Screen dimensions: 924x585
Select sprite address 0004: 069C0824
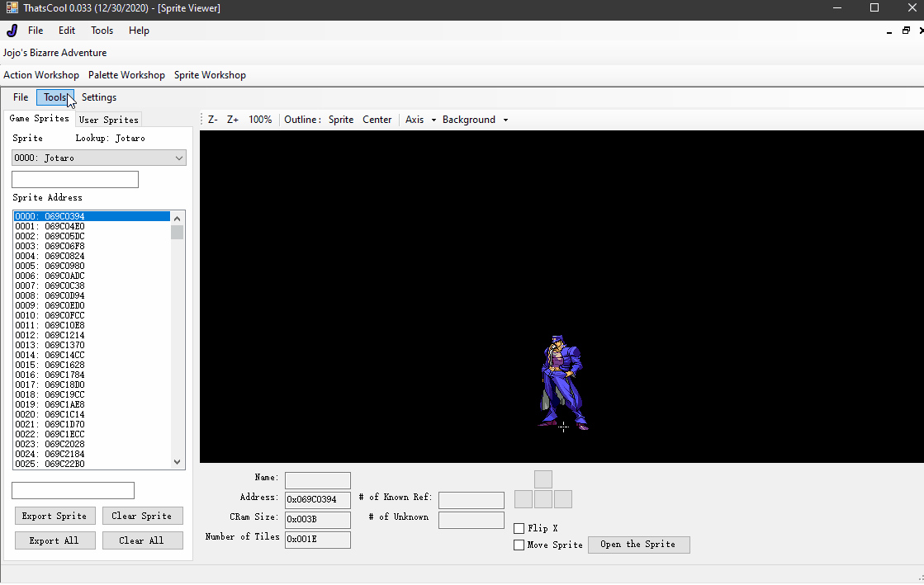pos(92,256)
